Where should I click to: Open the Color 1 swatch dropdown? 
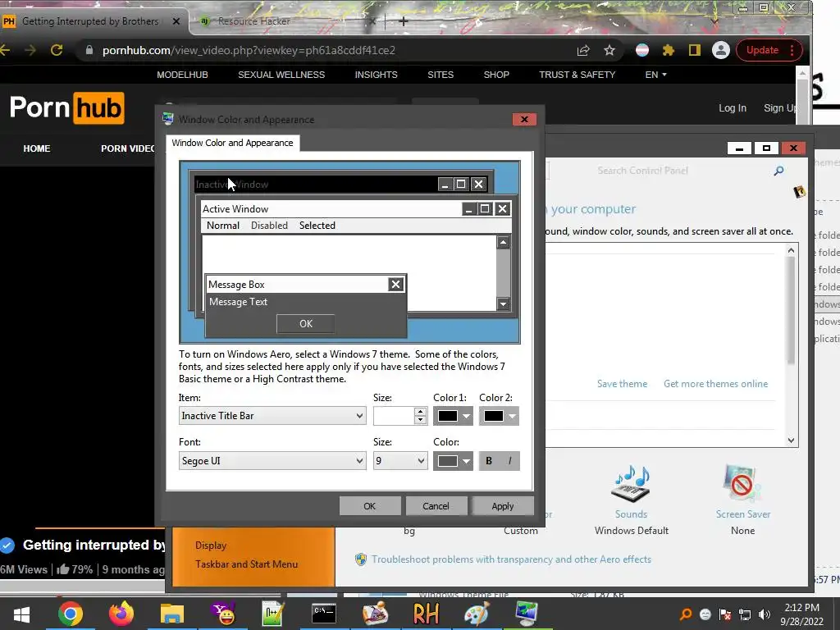[453, 416]
